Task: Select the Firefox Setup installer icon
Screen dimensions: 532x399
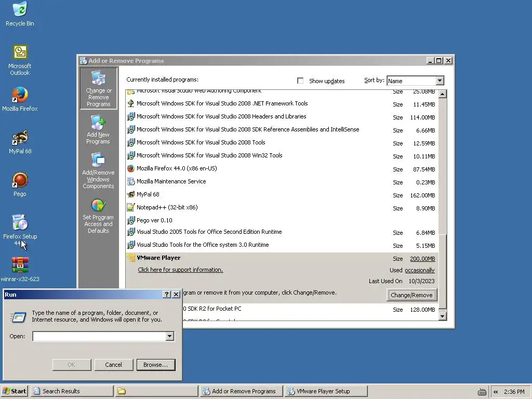Action: [x=20, y=230]
